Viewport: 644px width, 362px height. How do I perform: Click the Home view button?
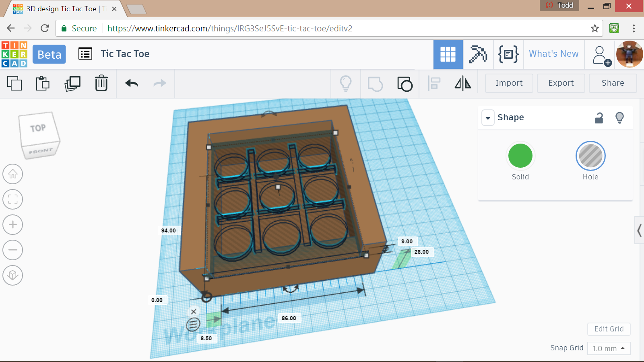[x=13, y=174]
